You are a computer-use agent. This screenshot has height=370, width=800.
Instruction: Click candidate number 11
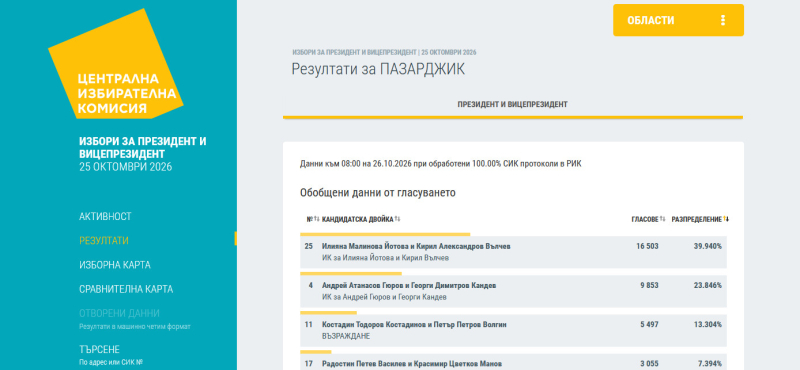309,325
